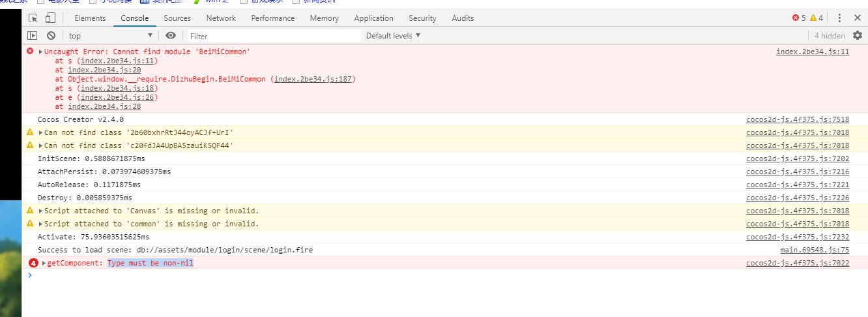Click the red error count indicator

[x=799, y=18]
